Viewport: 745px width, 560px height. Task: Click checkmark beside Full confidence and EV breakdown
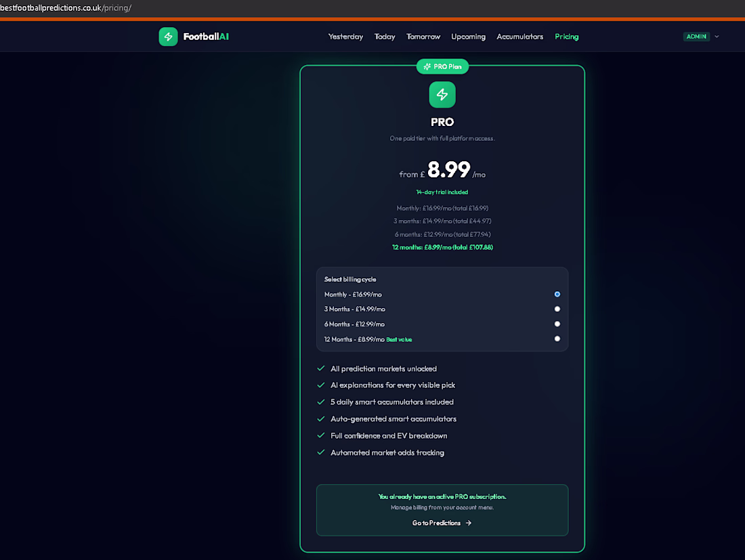point(321,435)
